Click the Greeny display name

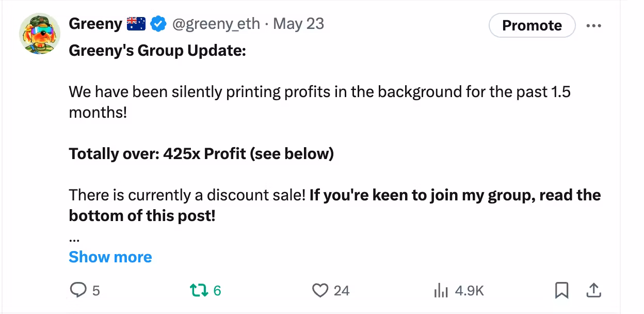click(x=95, y=24)
